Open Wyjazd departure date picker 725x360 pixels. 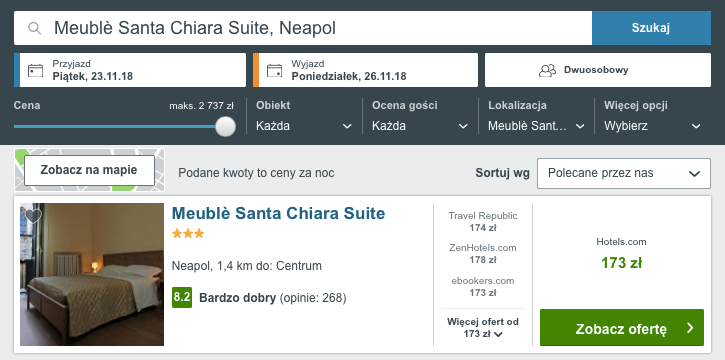click(365, 70)
